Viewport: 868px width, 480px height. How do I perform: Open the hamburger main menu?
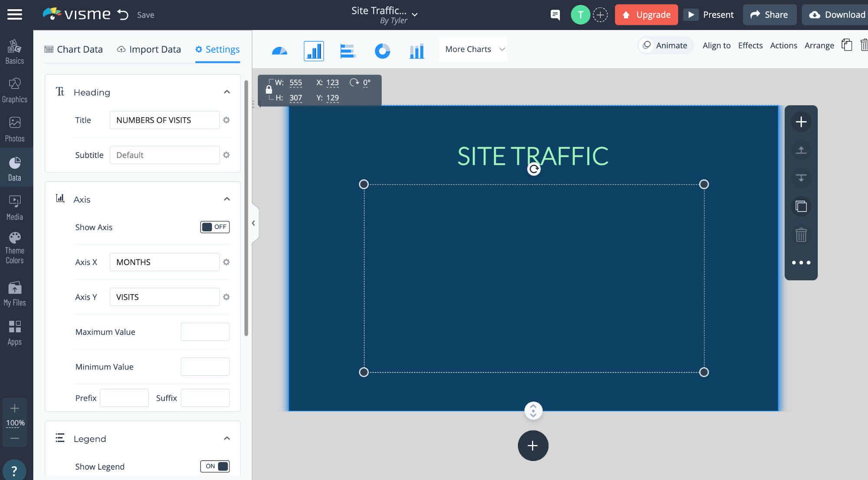click(15, 15)
